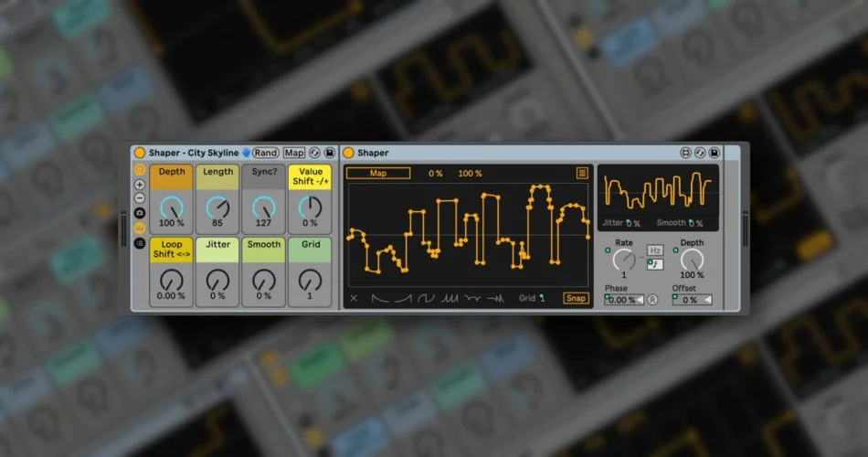Viewport: 868px width, 457px height.
Task: Click the Grid value in shaper display
Action: point(542,298)
